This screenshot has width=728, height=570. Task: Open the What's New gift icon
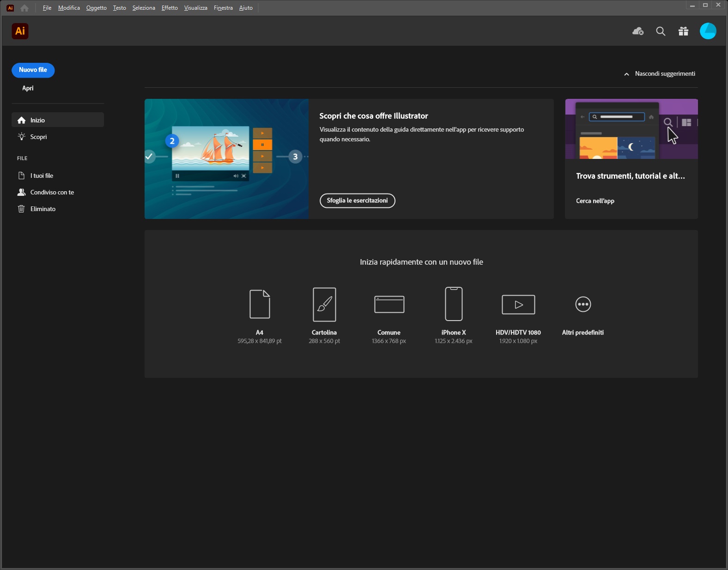[x=683, y=31]
